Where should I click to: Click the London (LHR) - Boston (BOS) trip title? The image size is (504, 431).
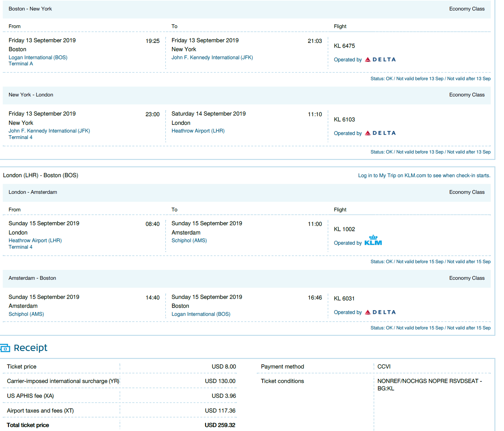tap(41, 175)
